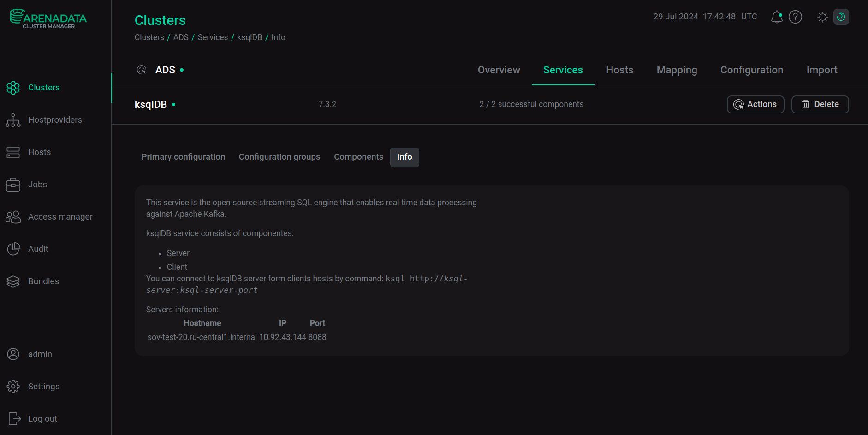Open the help question mark icon

pos(796,17)
